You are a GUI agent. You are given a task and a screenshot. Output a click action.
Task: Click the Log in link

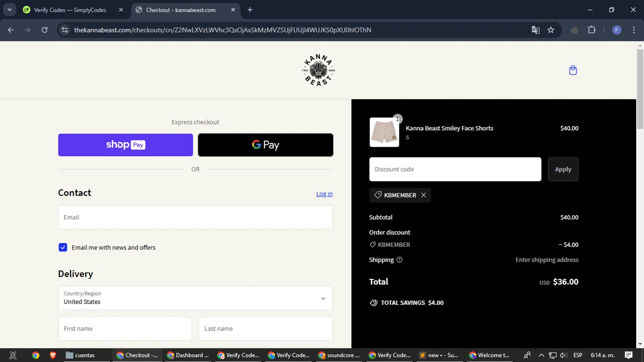coord(325,194)
